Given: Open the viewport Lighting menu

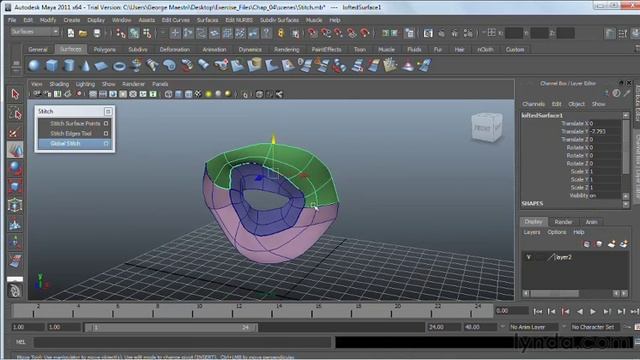Looking at the screenshot, I should point(85,84).
